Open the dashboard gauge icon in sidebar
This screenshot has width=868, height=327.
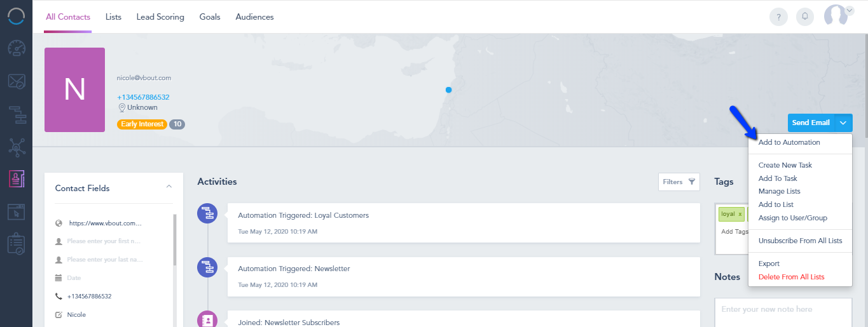point(17,48)
